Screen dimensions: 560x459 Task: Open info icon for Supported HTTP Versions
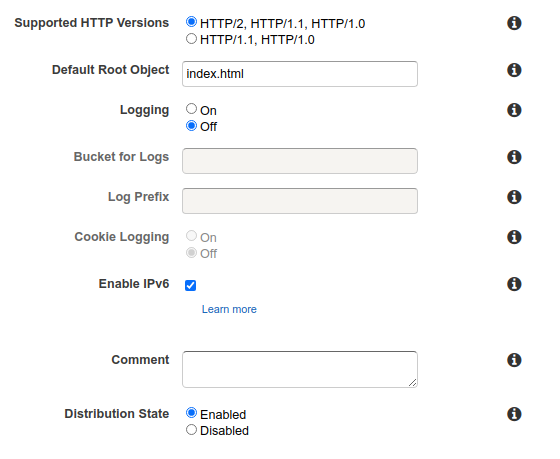tap(514, 23)
